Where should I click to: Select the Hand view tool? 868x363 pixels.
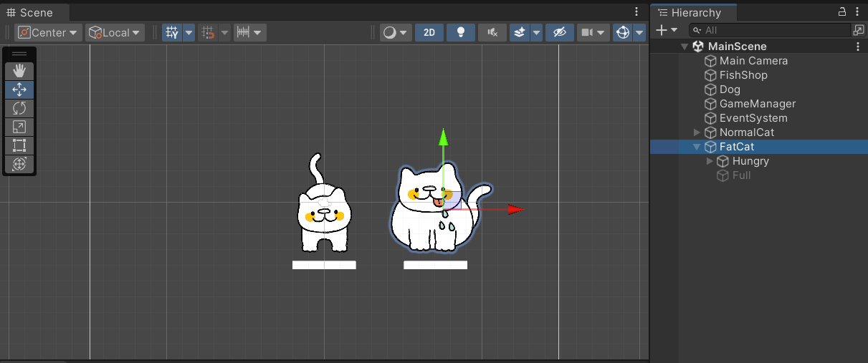19,71
